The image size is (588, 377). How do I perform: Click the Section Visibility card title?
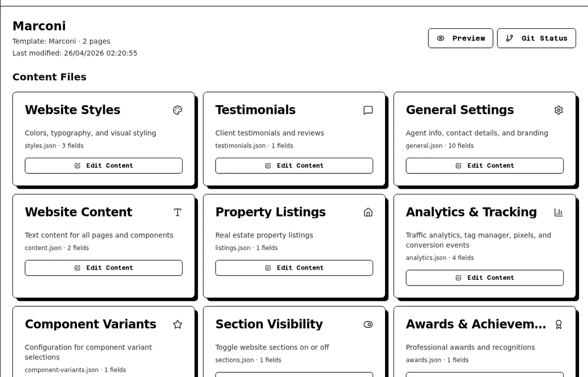click(x=269, y=324)
